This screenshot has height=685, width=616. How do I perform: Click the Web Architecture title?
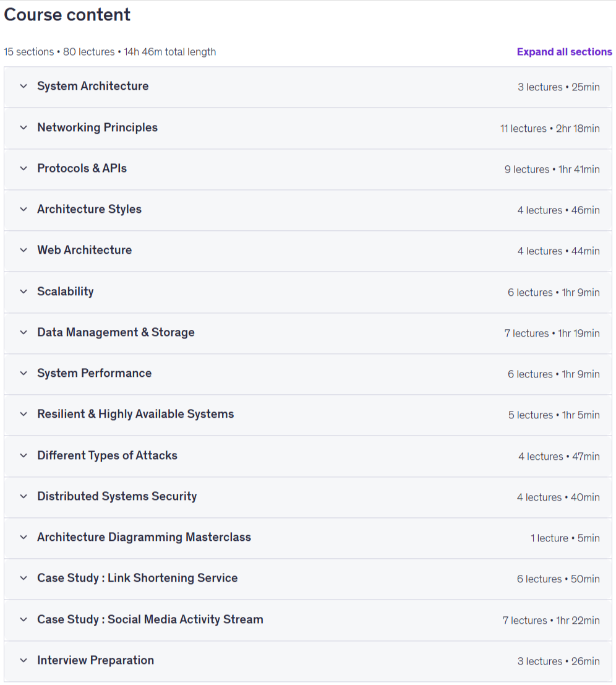(x=85, y=250)
